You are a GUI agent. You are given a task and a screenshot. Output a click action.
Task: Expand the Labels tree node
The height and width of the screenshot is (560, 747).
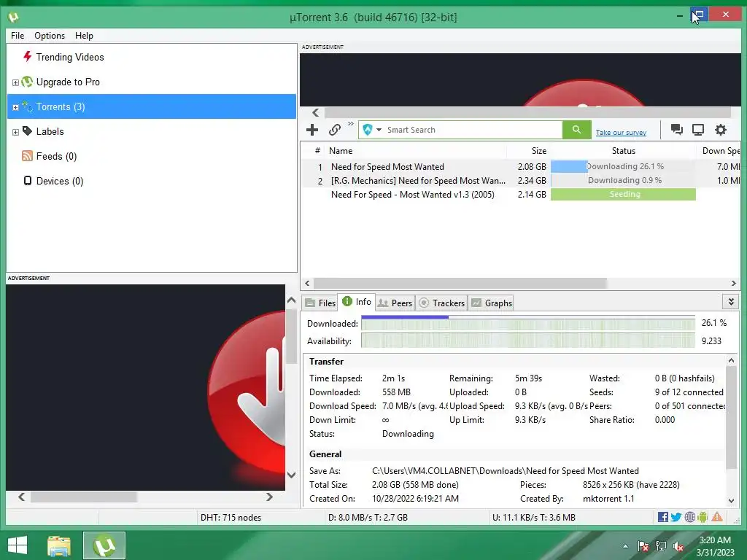15,132
